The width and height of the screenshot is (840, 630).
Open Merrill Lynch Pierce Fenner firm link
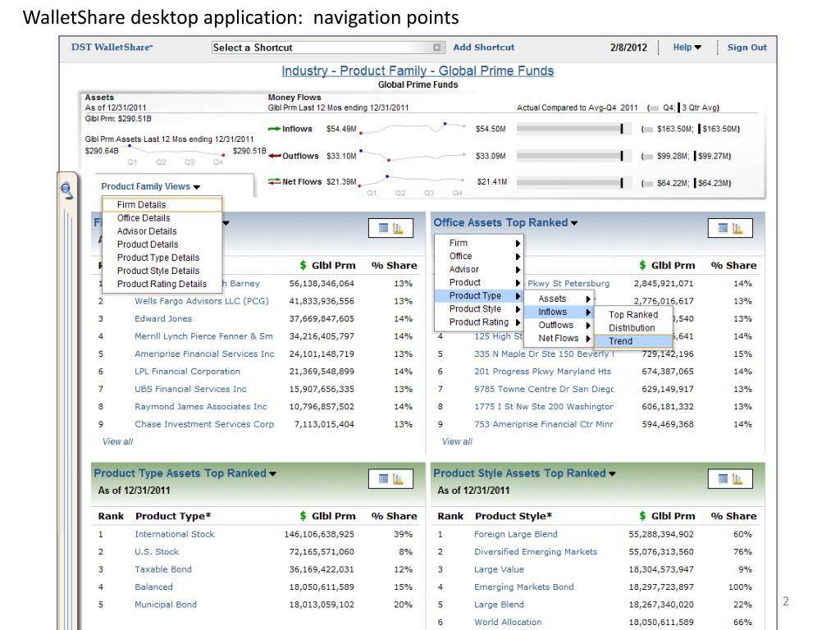point(203,336)
